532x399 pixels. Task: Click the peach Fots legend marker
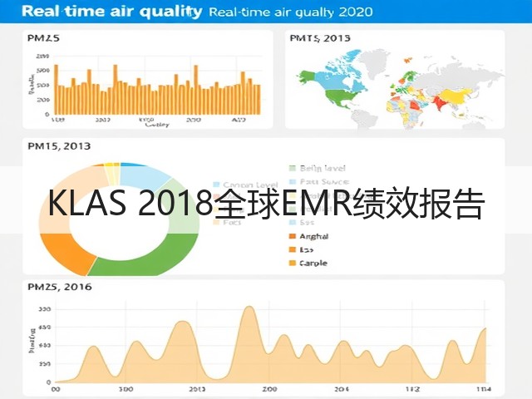(216, 223)
